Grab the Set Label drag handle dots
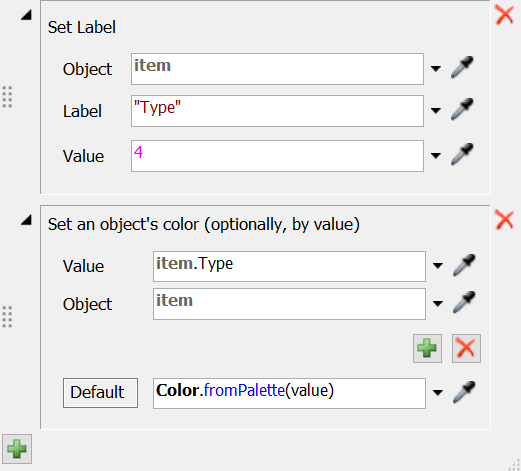The image size is (521, 471). (7, 97)
